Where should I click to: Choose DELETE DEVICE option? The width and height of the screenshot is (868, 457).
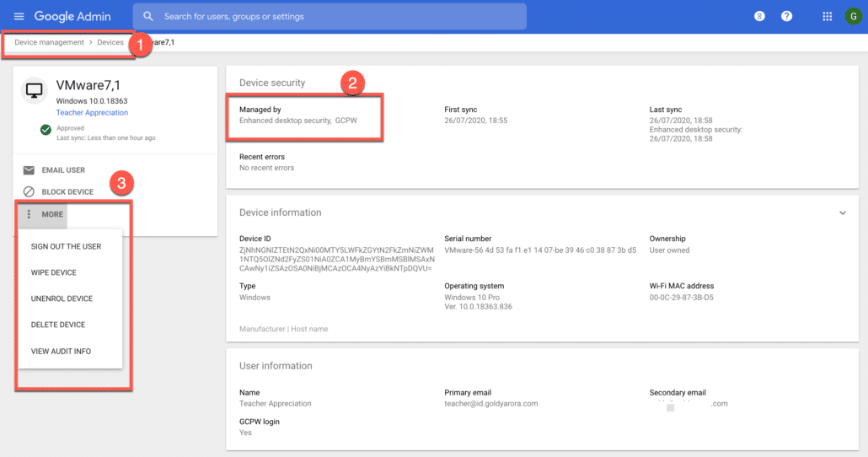(x=58, y=325)
